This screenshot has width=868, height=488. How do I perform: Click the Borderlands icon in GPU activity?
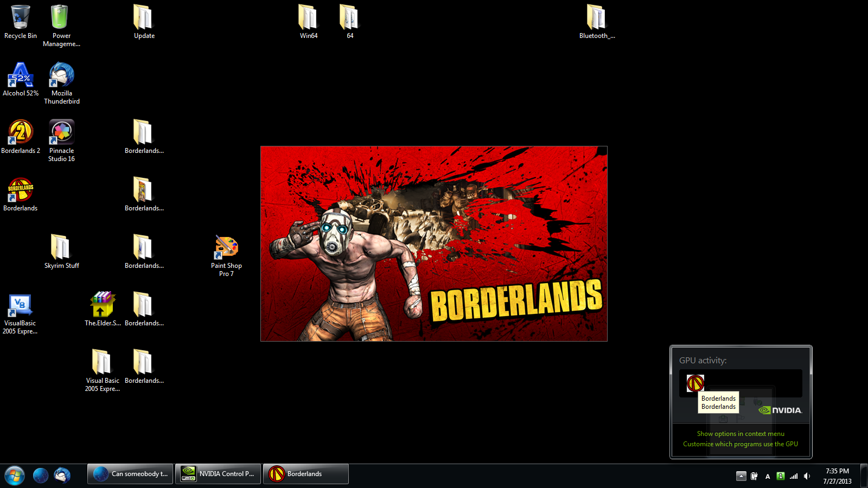695,383
